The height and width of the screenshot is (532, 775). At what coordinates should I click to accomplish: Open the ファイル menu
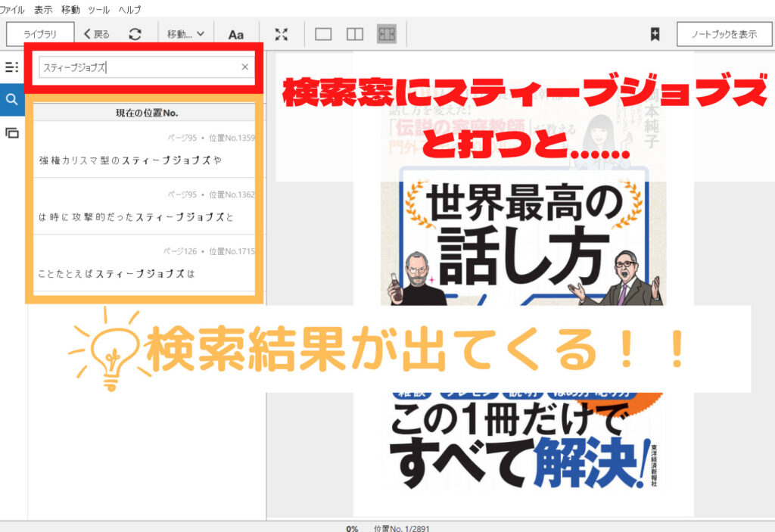(12, 9)
